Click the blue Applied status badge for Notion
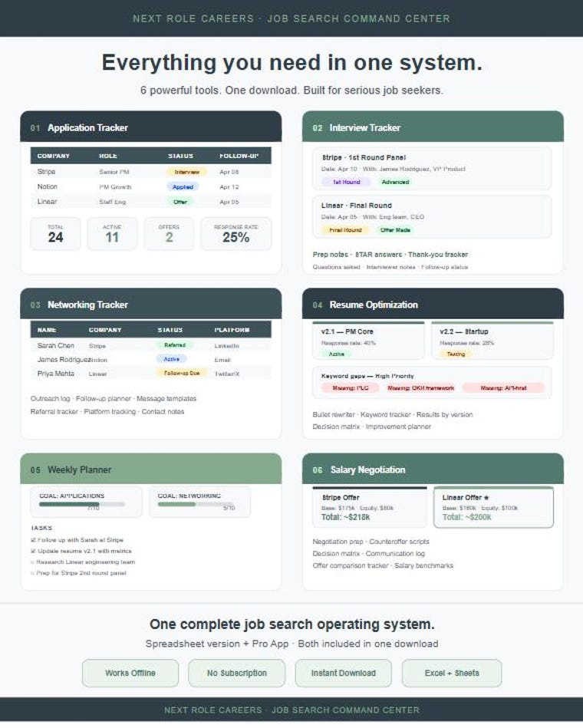583x728 pixels. click(x=183, y=186)
